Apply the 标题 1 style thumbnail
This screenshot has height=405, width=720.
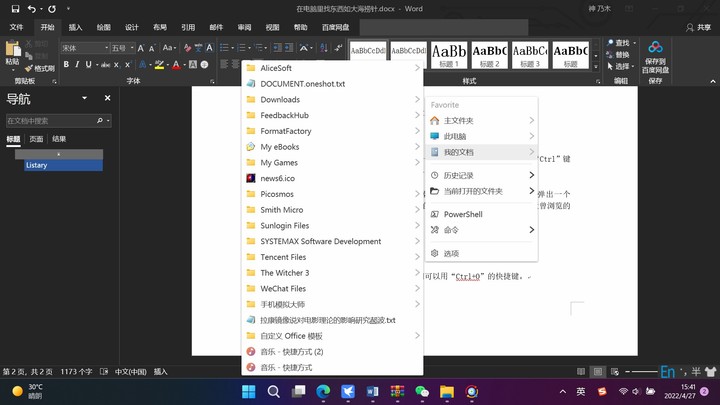click(449, 54)
